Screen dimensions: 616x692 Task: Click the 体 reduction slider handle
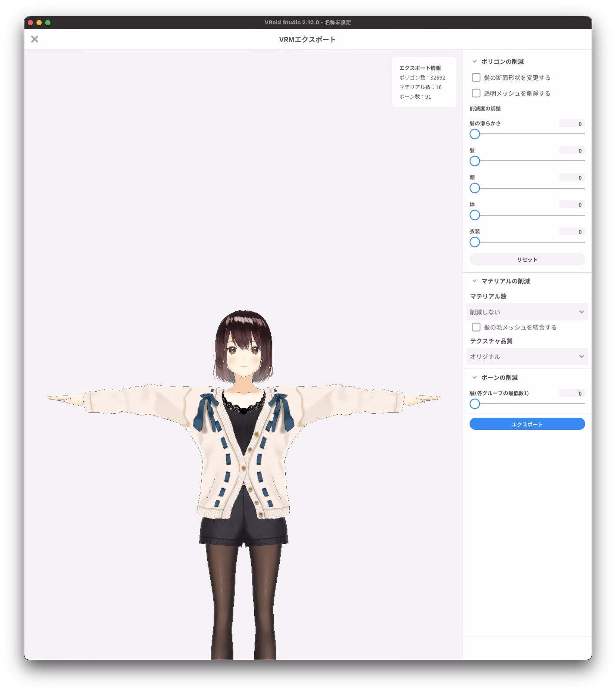click(x=475, y=215)
